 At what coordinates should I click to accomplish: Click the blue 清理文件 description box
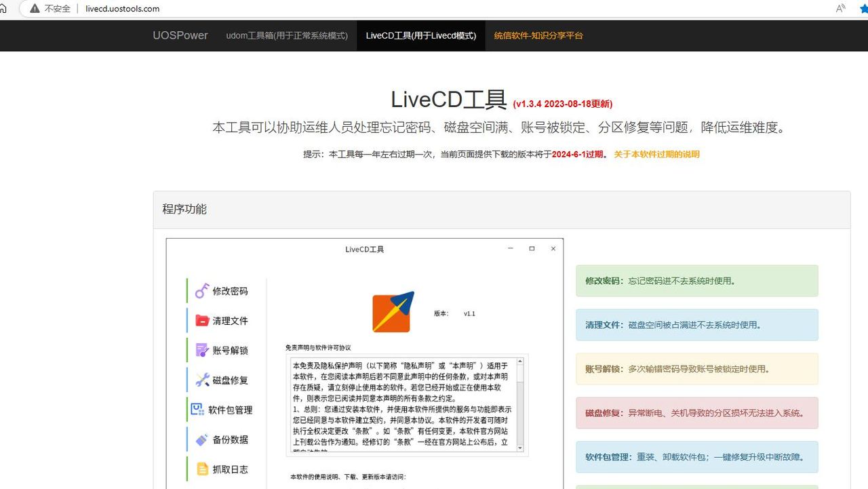click(696, 325)
